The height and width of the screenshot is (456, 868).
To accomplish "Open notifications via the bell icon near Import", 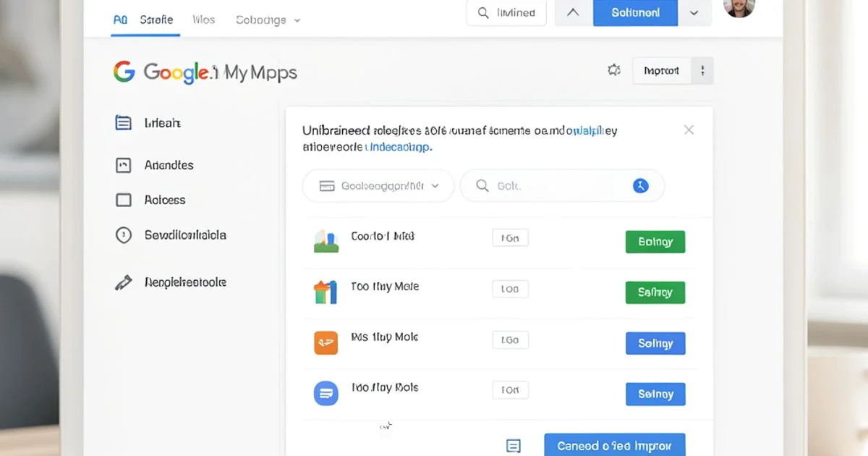I will coord(614,69).
